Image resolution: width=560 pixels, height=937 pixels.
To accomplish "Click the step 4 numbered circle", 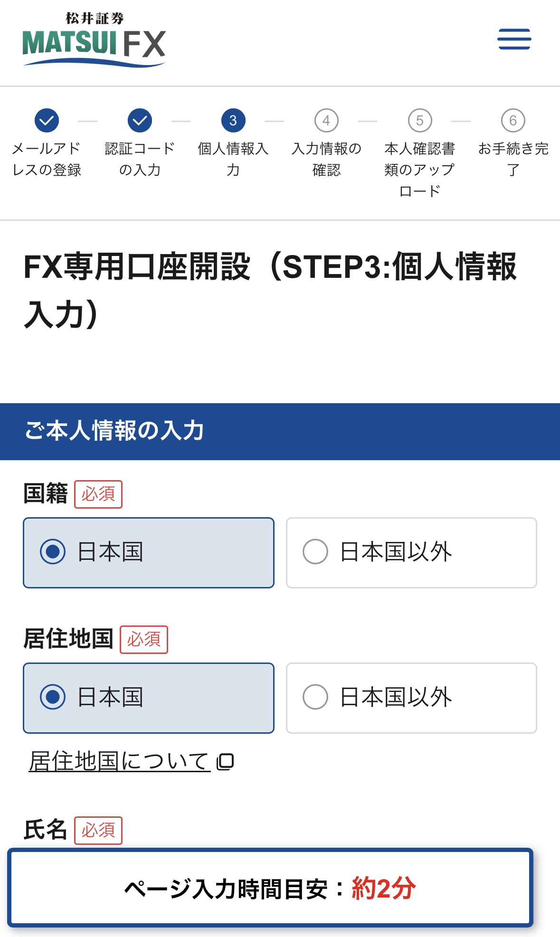I will tap(326, 121).
